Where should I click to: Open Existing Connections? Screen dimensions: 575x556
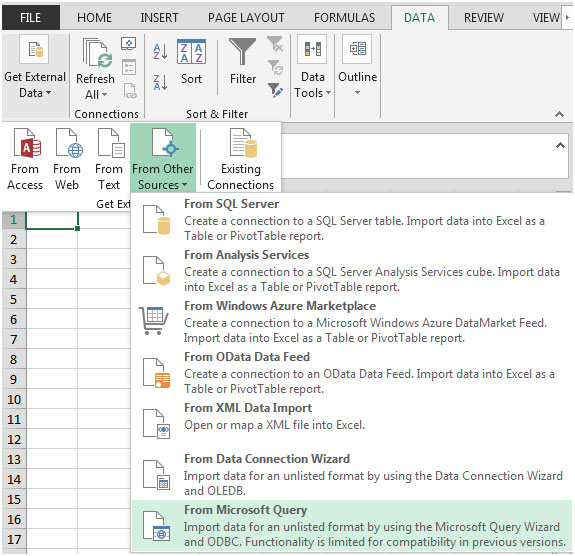241,158
